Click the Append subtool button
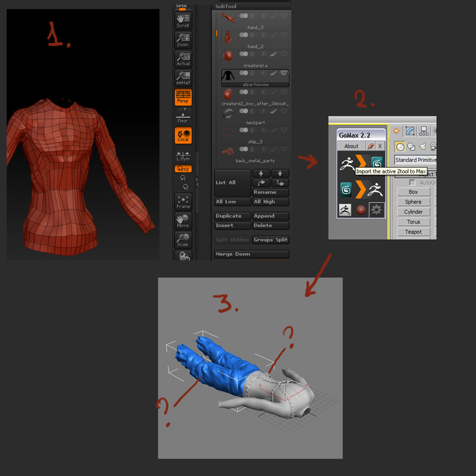476x476 pixels. [x=271, y=216]
